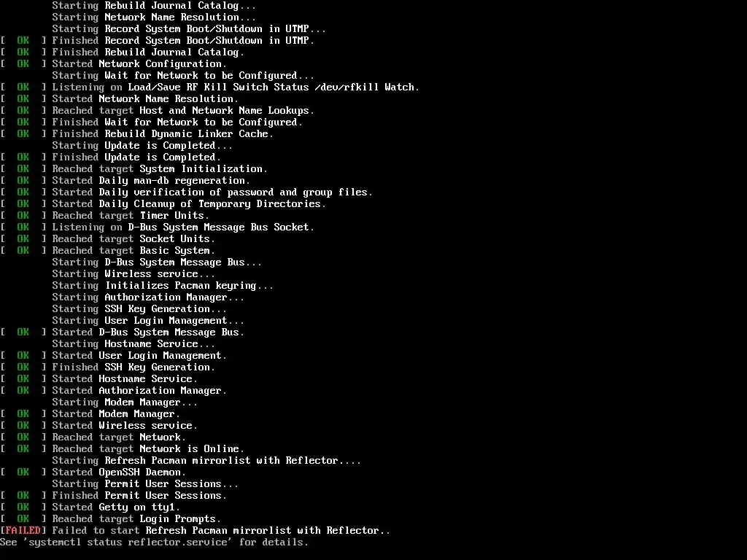Click OK status beside 'Started Network Configuration'

click(x=23, y=64)
